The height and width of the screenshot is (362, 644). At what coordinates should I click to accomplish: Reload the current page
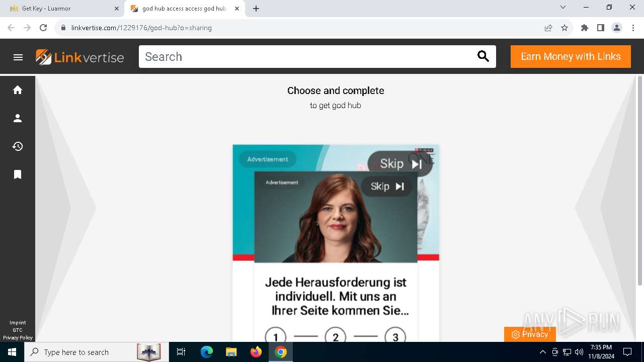(43, 28)
